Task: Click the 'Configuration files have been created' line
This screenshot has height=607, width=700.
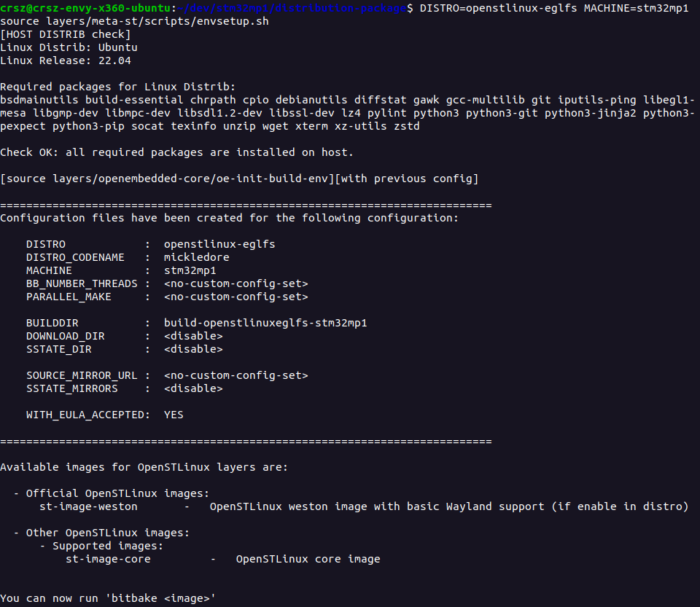Action: pos(230,218)
